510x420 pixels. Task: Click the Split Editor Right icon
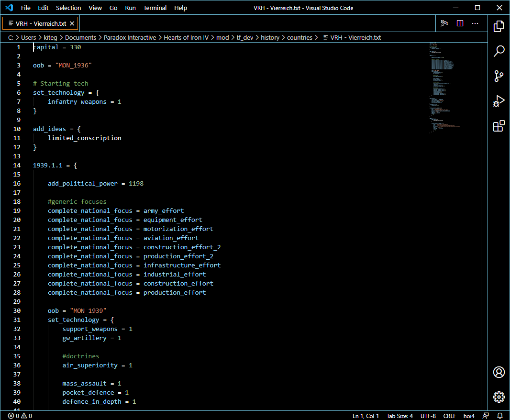pyautogui.click(x=460, y=23)
